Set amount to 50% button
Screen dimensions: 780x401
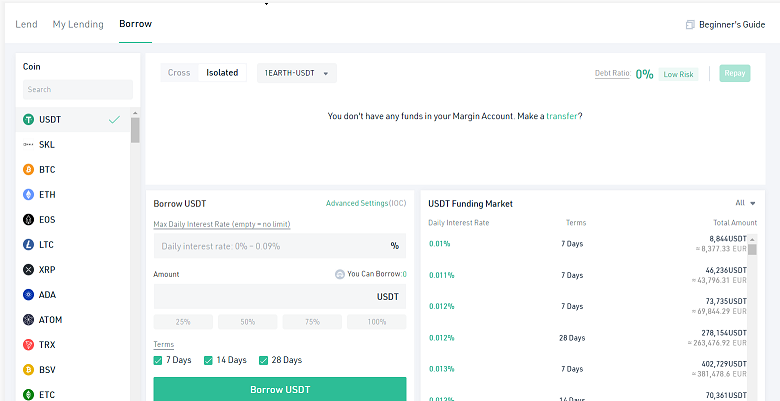248,322
